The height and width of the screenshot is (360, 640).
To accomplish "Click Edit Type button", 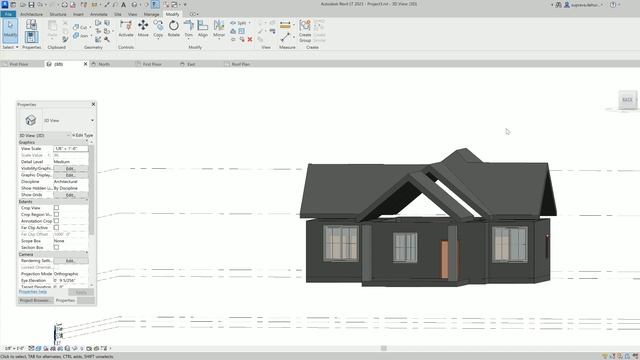I will click(x=83, y=135).
